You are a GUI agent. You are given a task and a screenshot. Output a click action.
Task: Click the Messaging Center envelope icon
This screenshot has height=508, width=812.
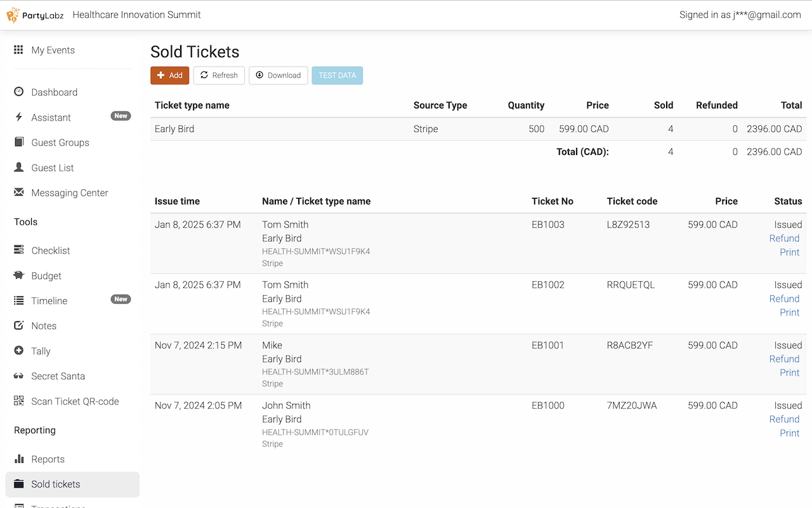[x=19, y=192]
